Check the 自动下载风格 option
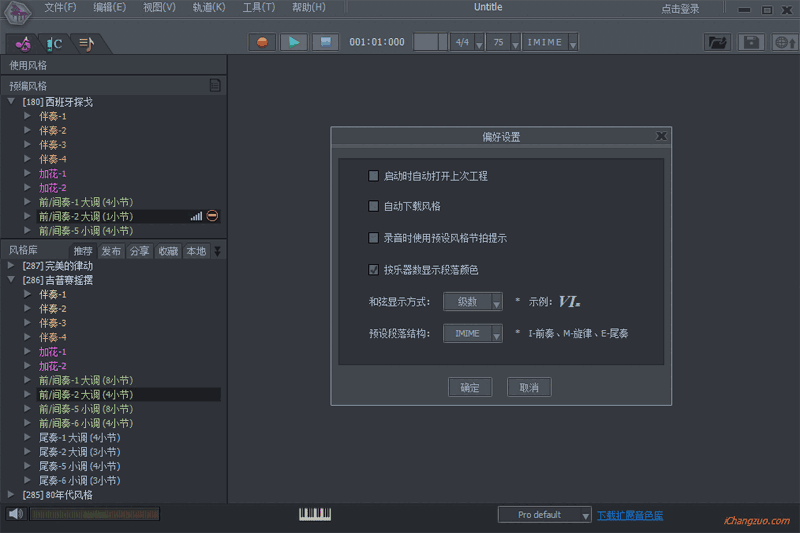The width and height of the screenshot is (800, 533). click(x=374, y=207)
